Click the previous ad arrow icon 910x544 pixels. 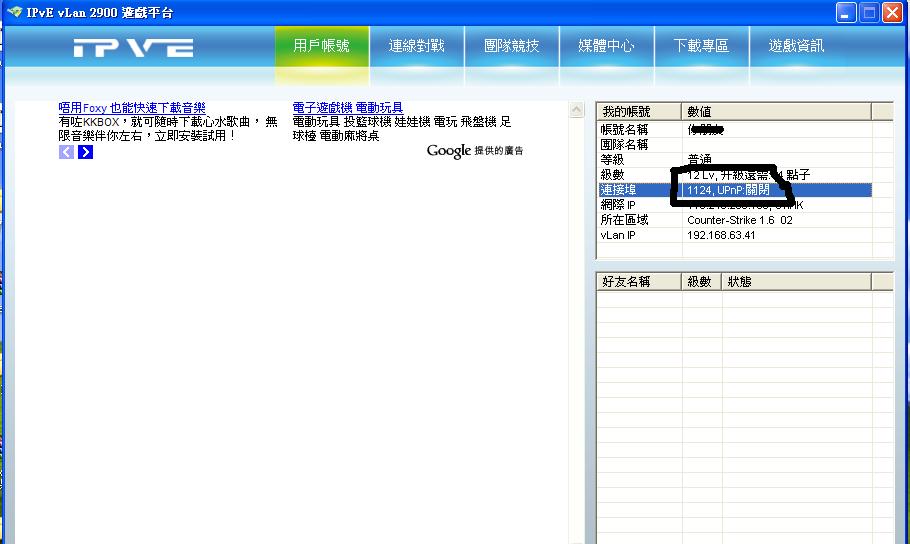click(x=67, y=152)
